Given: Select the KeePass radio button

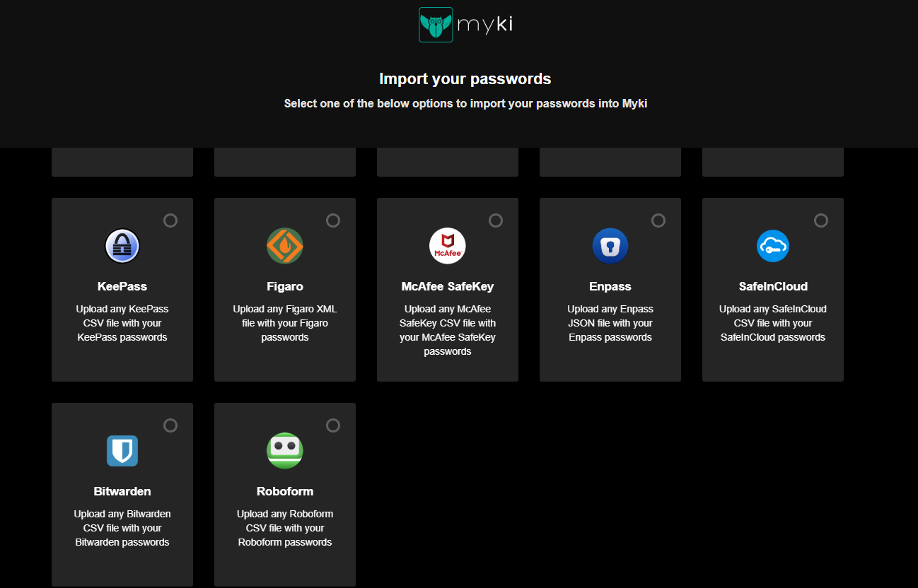Looking at the screenshot, I should click(x=170, y=220).
